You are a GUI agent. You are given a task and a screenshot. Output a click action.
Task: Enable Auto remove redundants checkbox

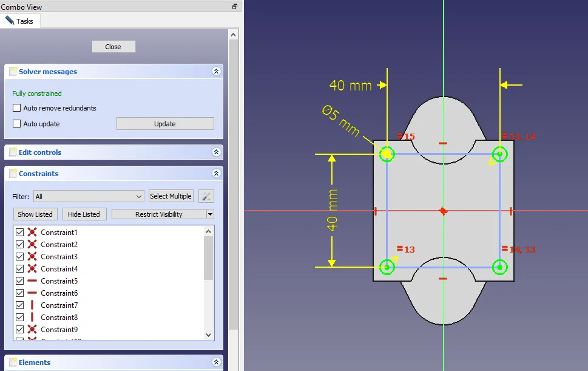(x=17, y=108)
